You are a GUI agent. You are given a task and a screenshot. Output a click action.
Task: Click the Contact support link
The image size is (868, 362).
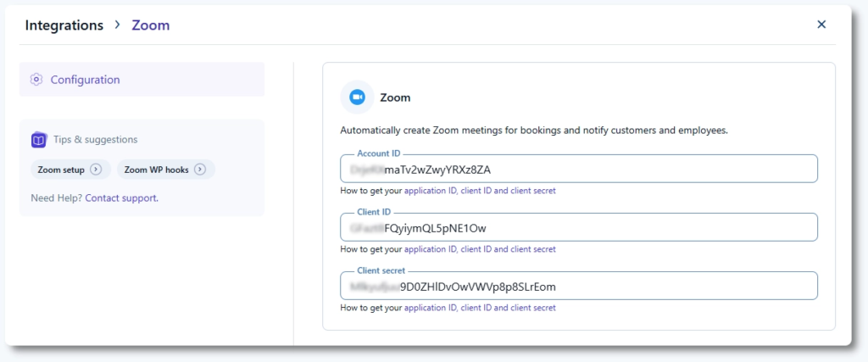point(121,198)
